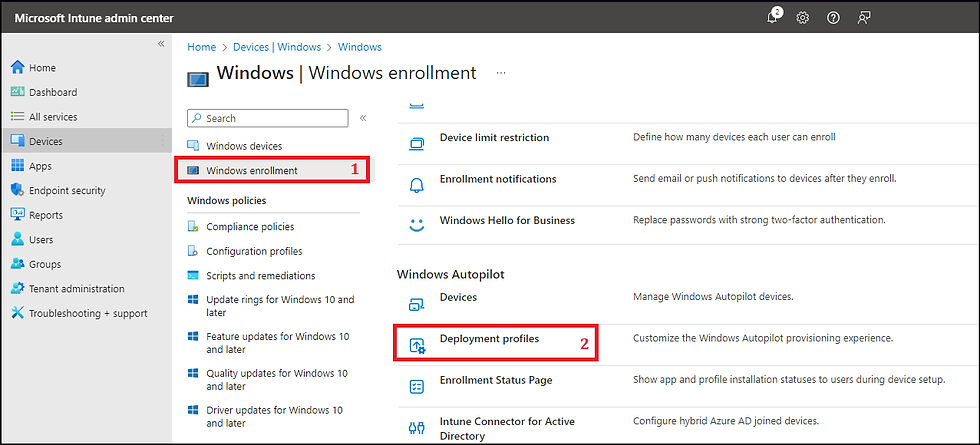Click the Enrollment notifications bell icon
980x445 pixels.
pos(416,185)
